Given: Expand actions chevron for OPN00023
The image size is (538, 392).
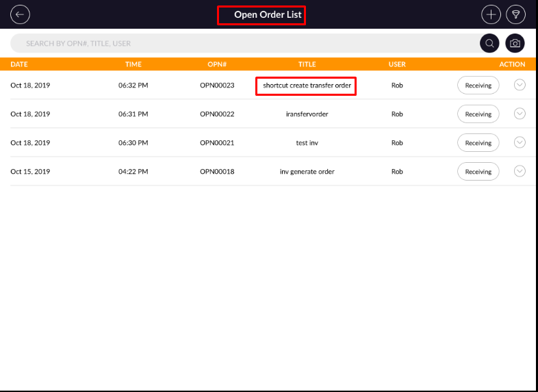Looking at the screenshot, I should pyautogui.click(x=520, y=86).
